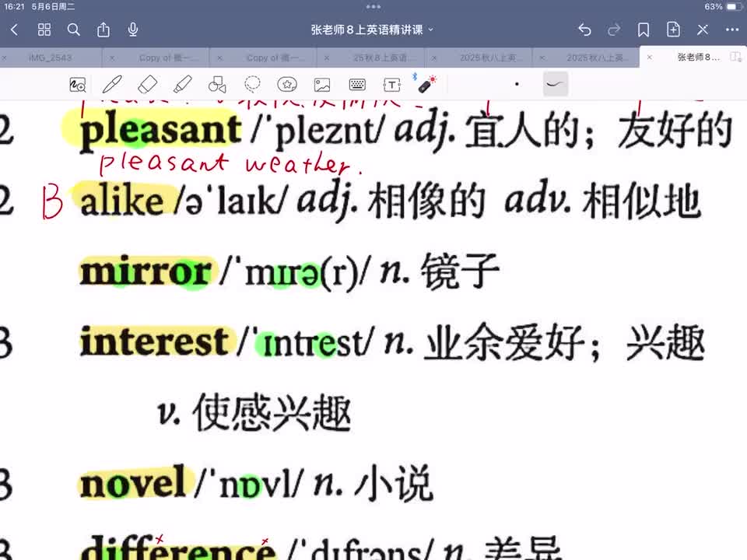Activate the laser pointer tool
Viewport: 747px width, 560px height.
(426, 84)
